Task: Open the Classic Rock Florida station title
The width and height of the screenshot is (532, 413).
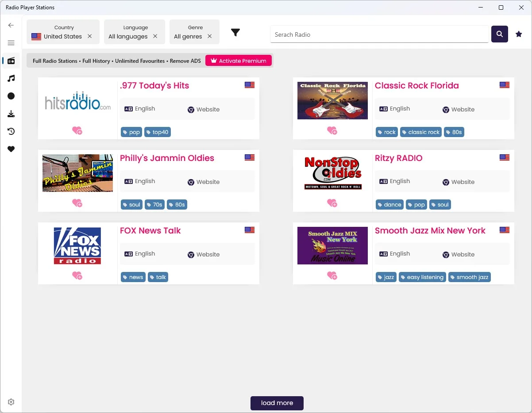Action: tap(416, 86)
